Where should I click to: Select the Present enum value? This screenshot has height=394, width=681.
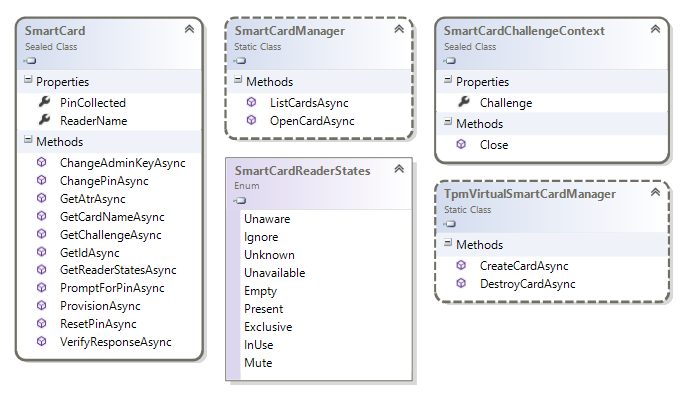pos(264,309)
